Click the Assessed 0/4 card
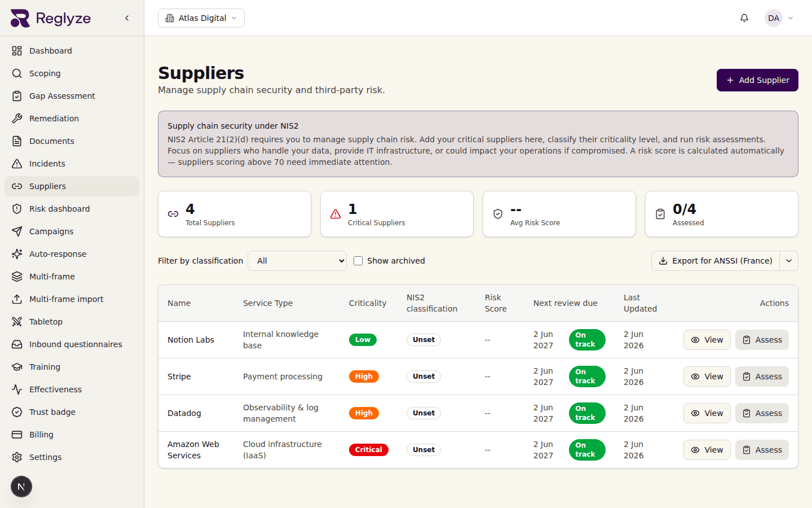The image size is (812, 508). click(722, 214)
